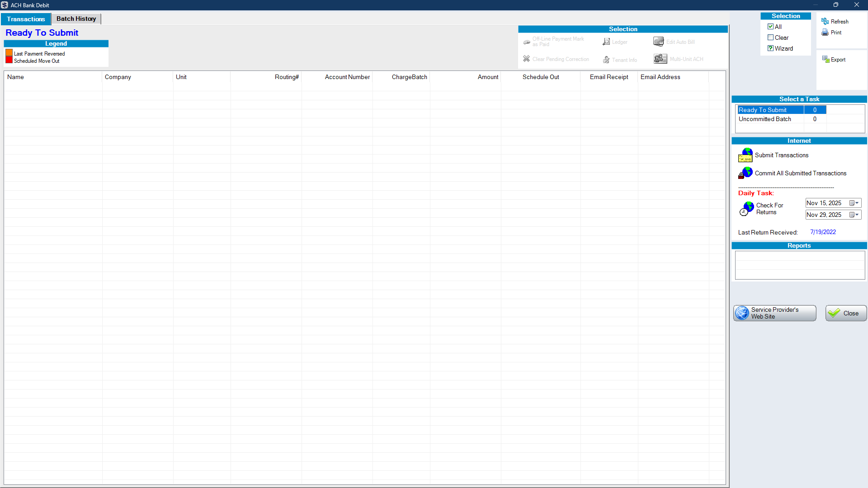Select the Transactions tab

pos(26,19)
